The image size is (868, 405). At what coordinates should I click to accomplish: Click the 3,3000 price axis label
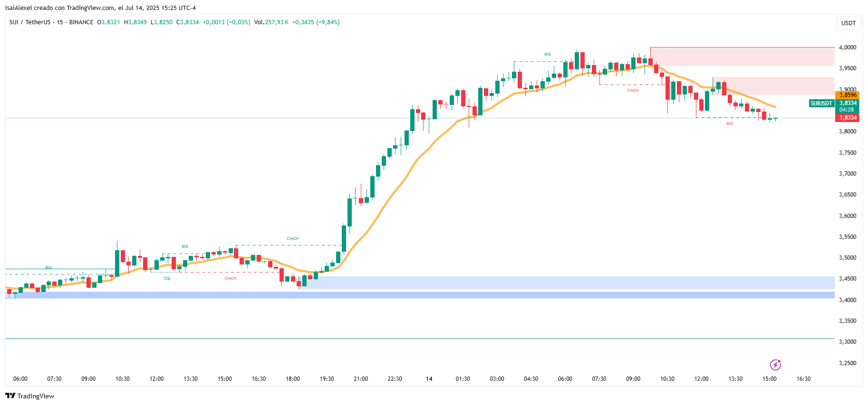(x=848, y=342)
